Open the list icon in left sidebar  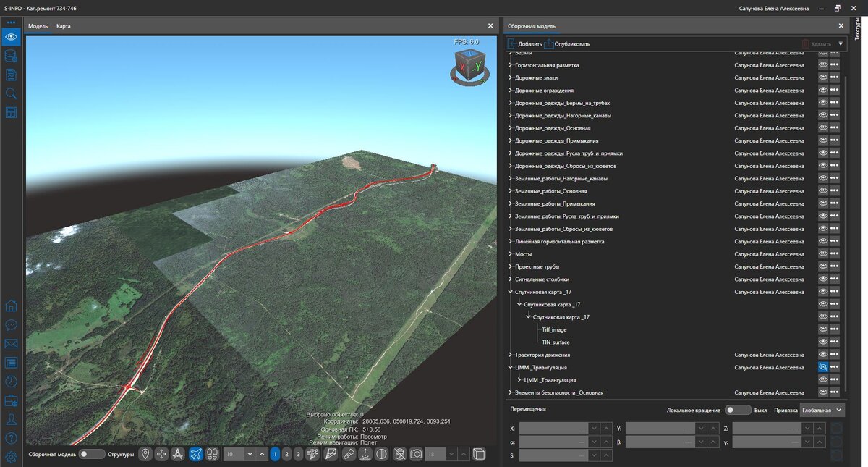click(11, 363)
